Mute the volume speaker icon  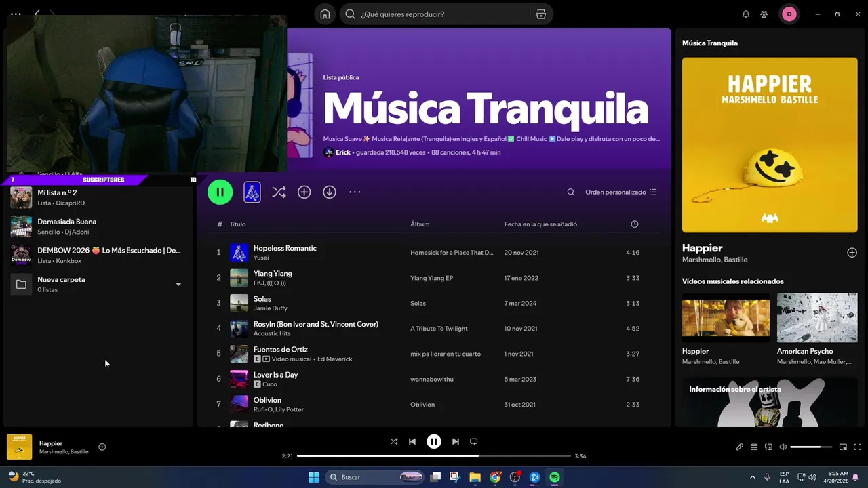783,447
